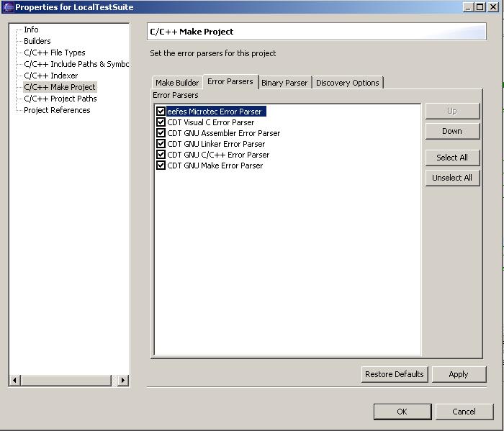Disable the CDT GNU Assembler Error Parser checkbox
This screenshot has height=431, width=504.
click(x=161, y=133)
